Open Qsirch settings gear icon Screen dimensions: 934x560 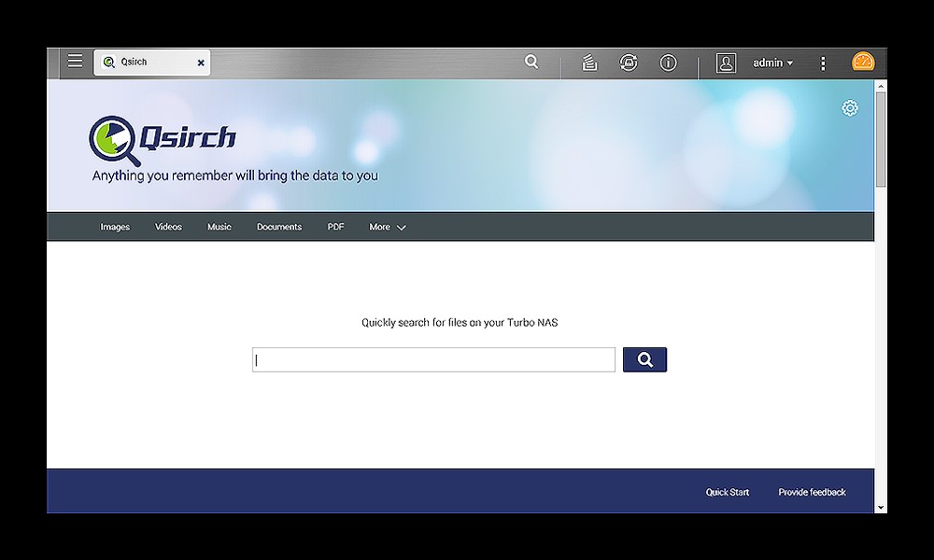pos(850,108)
